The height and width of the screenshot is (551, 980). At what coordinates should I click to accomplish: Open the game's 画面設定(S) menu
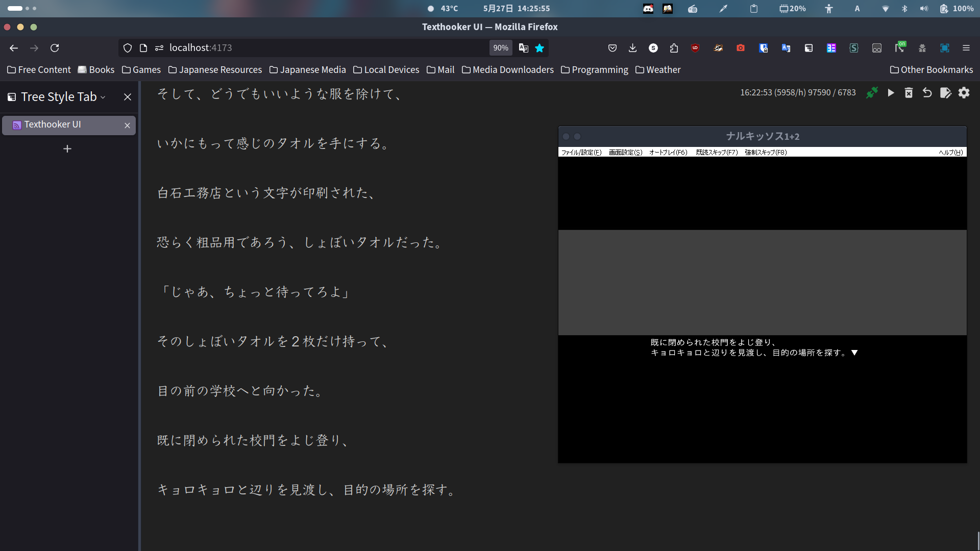[x=625, y=153]
